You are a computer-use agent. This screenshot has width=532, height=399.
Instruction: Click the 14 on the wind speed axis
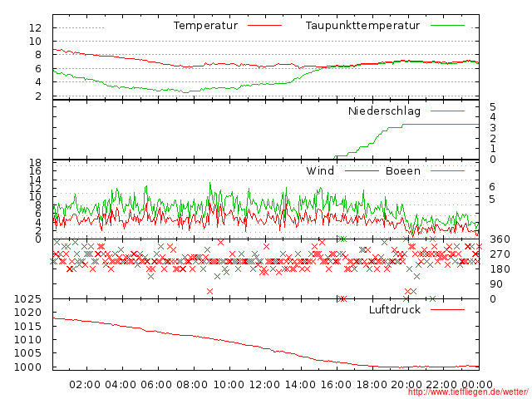click(x=35, y=180)
